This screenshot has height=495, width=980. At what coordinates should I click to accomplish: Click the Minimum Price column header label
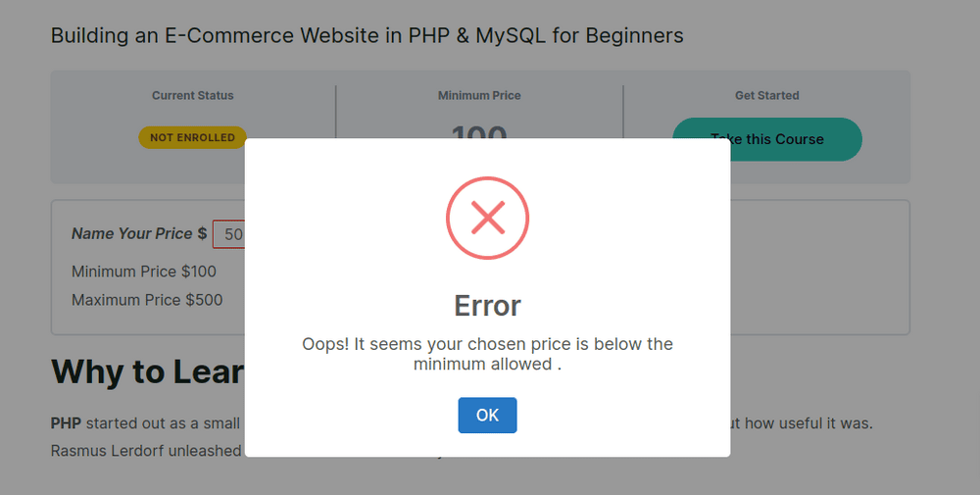pos(479,95)
